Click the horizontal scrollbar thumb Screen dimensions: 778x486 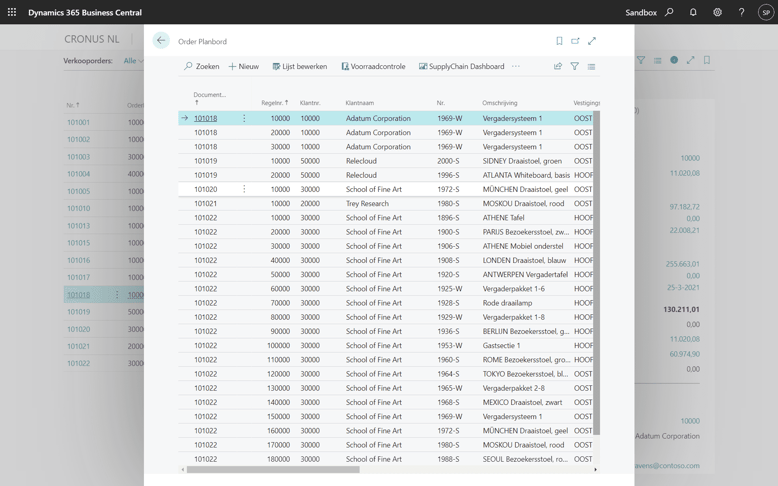[273, 469]
